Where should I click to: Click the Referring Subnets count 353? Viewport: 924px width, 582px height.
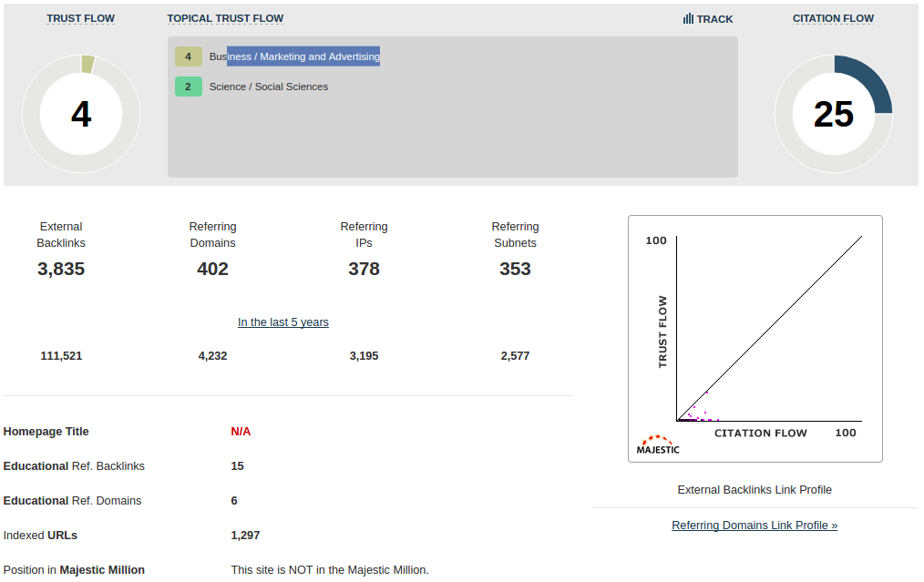(x=515, y=269)
